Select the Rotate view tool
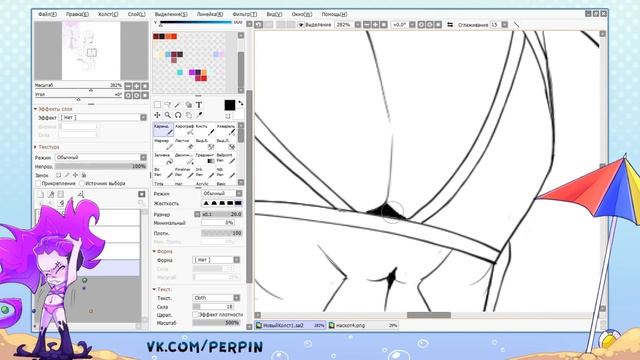This screenshot has width=640, height=360. click(x=178, y=115)
